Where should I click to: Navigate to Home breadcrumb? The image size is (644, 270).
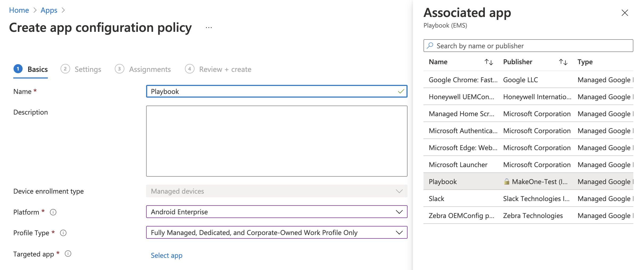point(19,10)
